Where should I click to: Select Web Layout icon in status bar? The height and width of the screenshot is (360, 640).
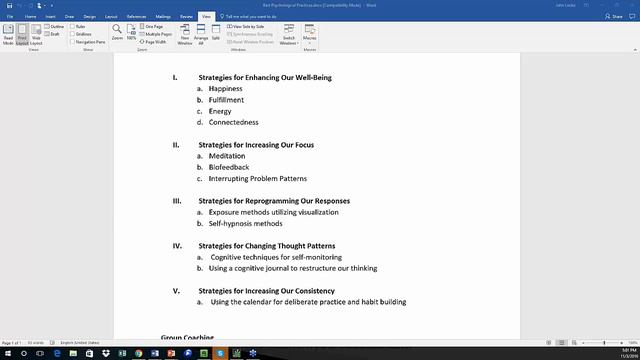pyautogui.click(x=574, y=343)
